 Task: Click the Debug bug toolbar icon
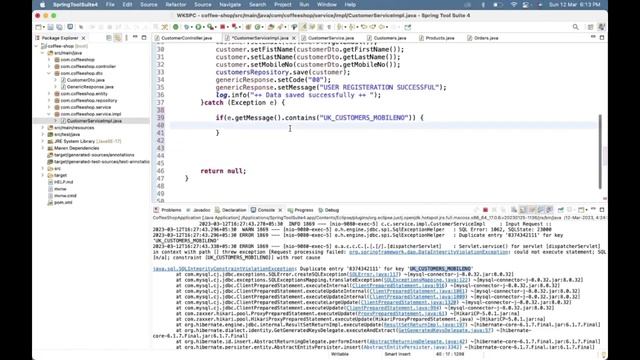tap(186, 27)
